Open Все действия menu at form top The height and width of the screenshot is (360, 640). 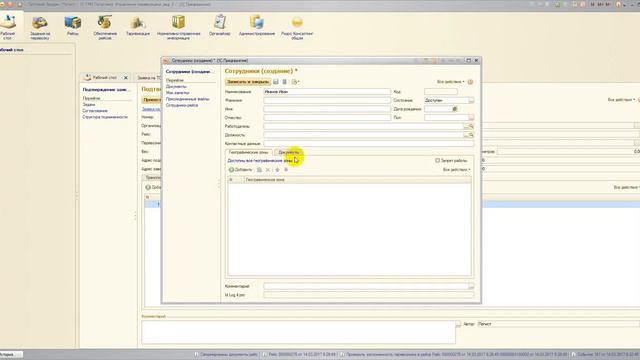pos(450,82)
